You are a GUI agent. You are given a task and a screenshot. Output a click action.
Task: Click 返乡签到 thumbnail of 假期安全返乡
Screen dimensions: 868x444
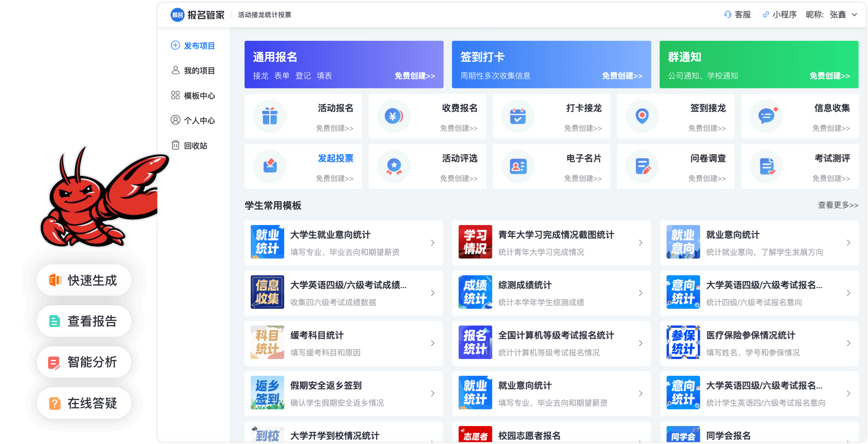267,392
